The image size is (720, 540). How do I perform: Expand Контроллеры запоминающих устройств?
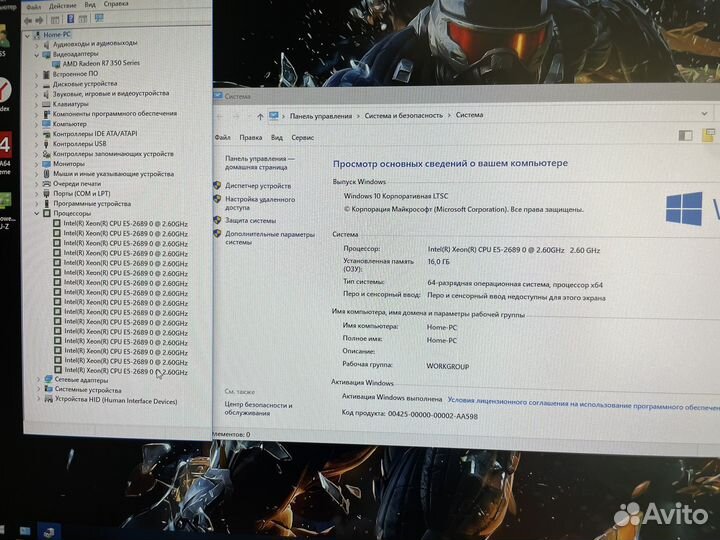36,154
